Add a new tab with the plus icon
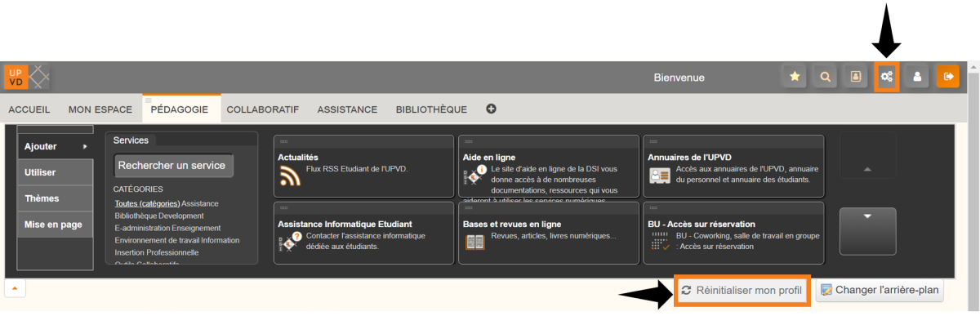This screenshot has height=325, width=980. 491,109
